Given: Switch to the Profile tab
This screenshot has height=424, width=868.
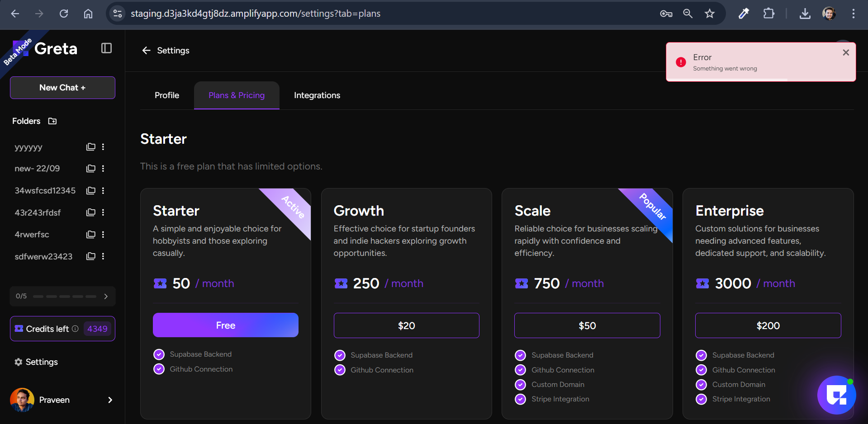Looking at the screenshot, I should [167, 95].
